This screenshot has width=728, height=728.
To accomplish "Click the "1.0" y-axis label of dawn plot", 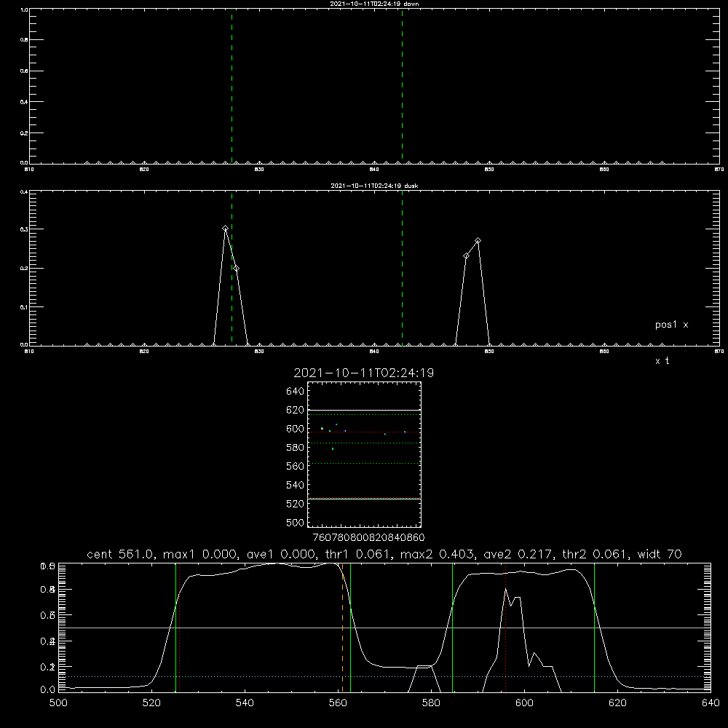I will (x=24, y=9).
